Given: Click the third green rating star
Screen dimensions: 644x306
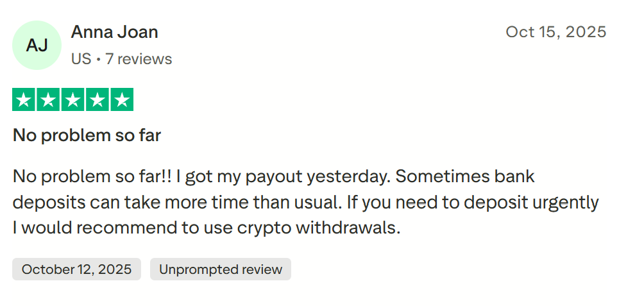Looking at the screenshot, I should 72,99.
